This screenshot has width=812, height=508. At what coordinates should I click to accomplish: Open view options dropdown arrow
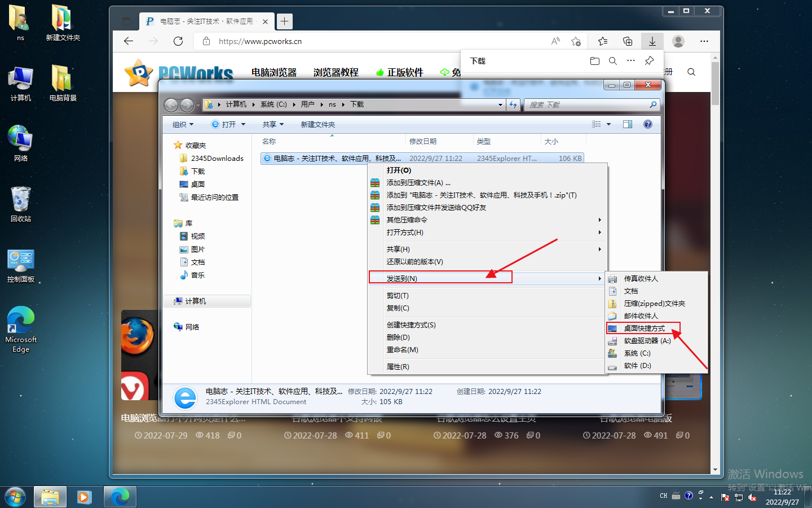(609, 124)
